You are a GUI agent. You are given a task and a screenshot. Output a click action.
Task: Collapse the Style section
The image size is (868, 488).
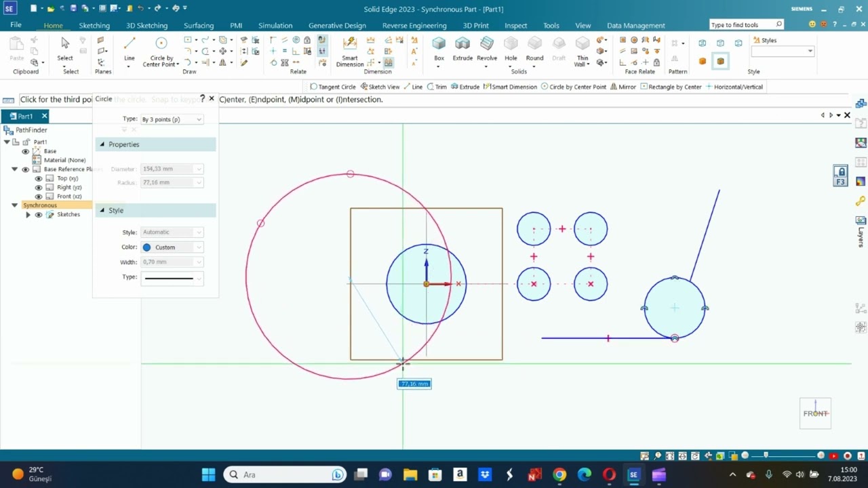102,210
